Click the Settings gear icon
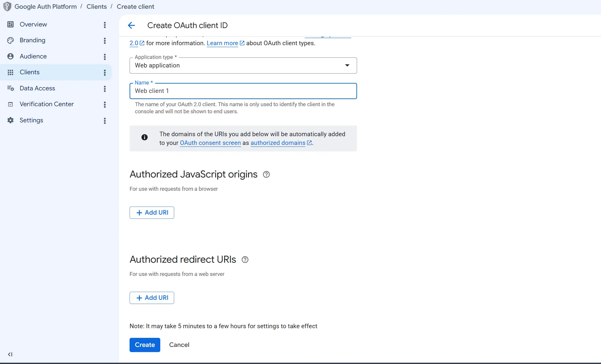The width and height of the screenshot is (601, 364). coord(10,120)
